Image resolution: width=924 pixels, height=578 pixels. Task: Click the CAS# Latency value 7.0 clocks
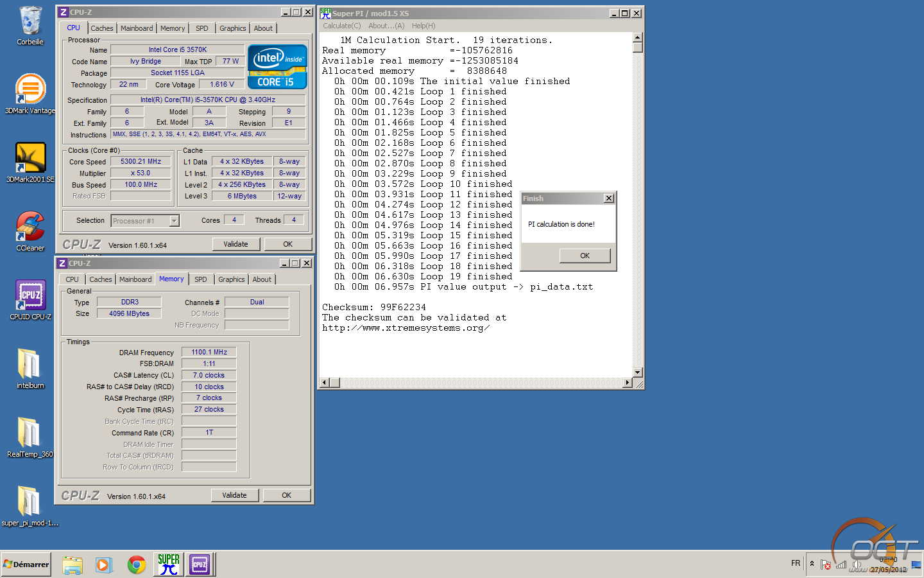pyautogui.click(x=209, y=375)
